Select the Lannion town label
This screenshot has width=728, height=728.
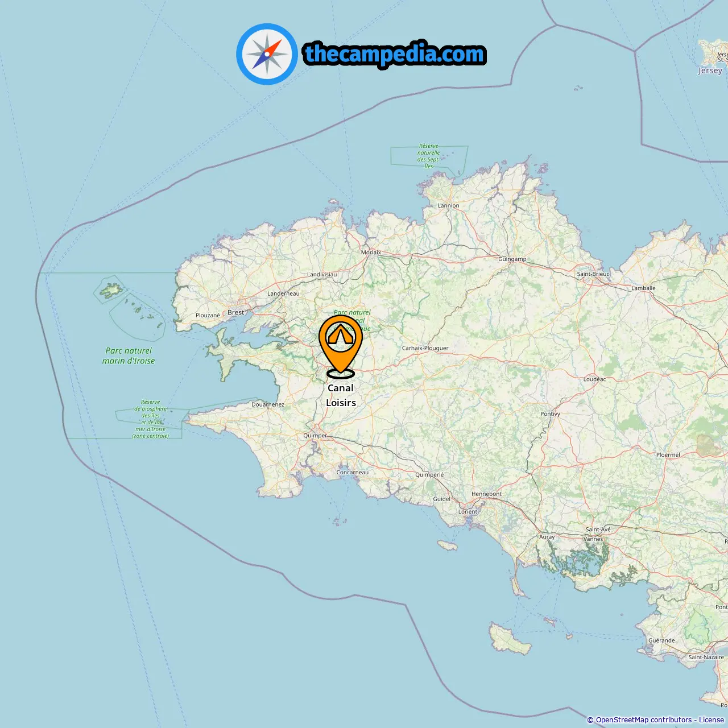(x=448, y=205)
